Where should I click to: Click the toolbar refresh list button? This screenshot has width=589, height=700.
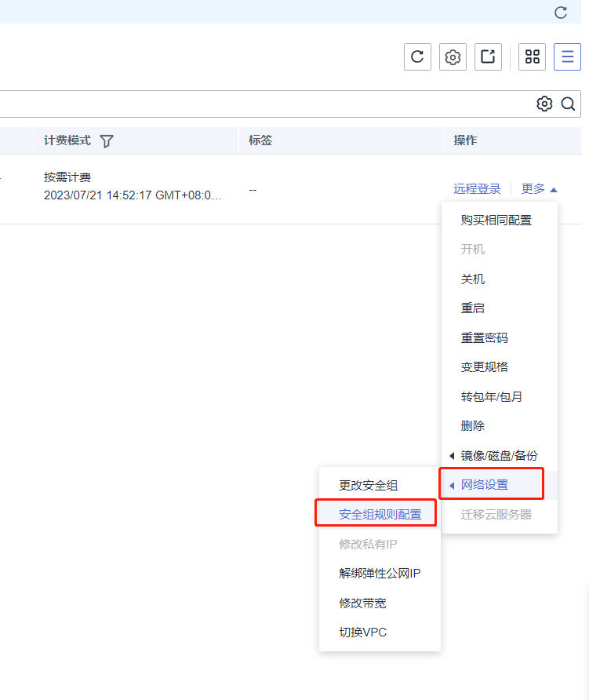coord(417,57)
